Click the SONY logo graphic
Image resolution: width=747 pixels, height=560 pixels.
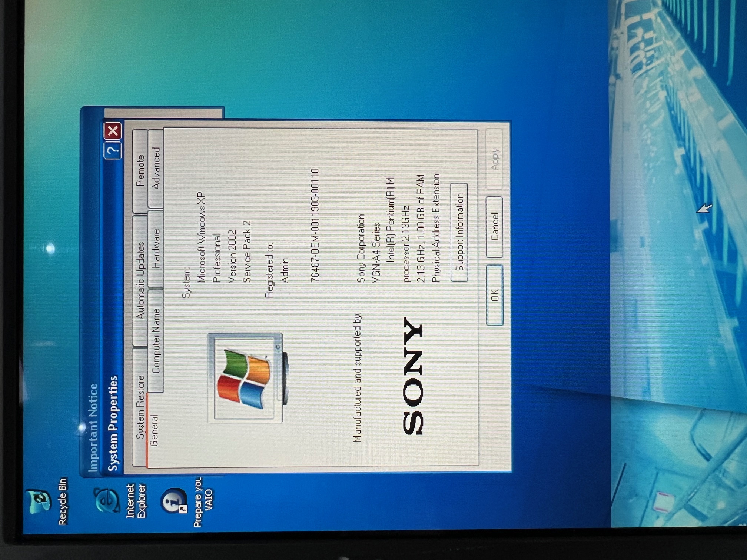click(x=413, y=376)
